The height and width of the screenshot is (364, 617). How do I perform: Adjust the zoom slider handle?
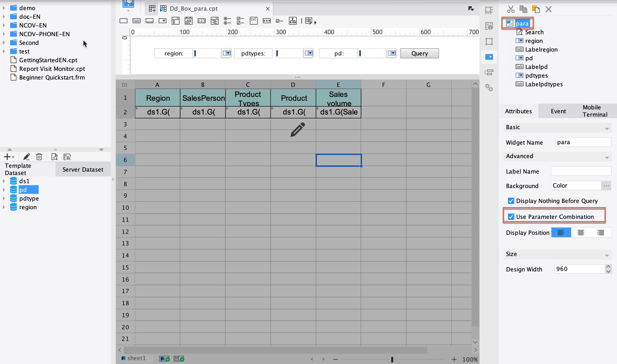point(392,360)
